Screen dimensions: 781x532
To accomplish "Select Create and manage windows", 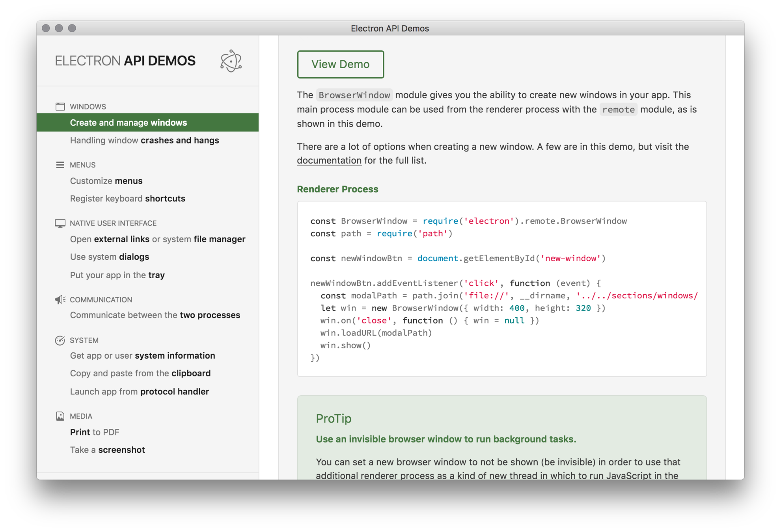I will (129, 123).
